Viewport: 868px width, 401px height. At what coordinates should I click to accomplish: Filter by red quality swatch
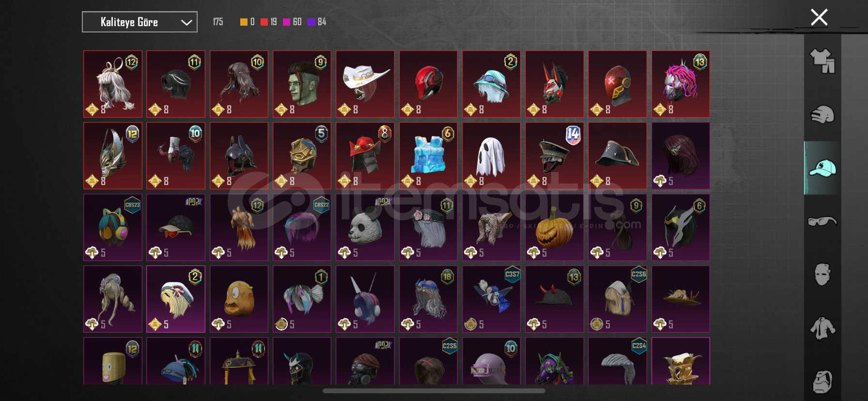point(264,22)
